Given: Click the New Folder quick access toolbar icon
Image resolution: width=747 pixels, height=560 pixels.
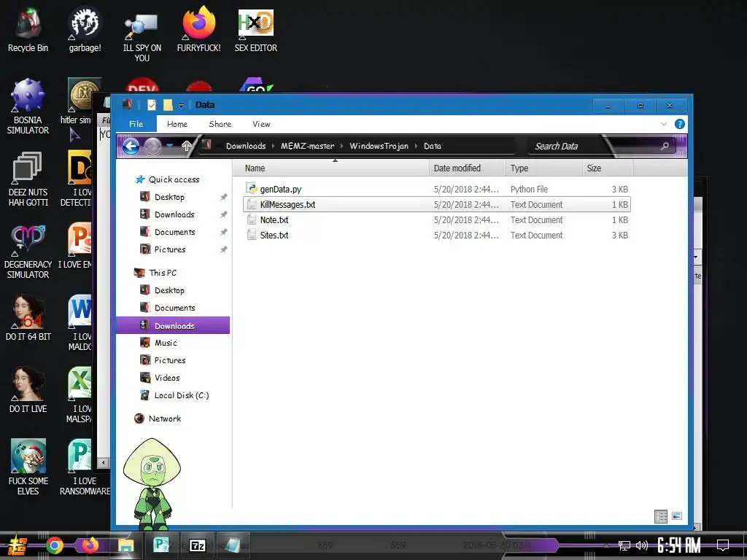Looking at the screenshot, I should (168, 105).
